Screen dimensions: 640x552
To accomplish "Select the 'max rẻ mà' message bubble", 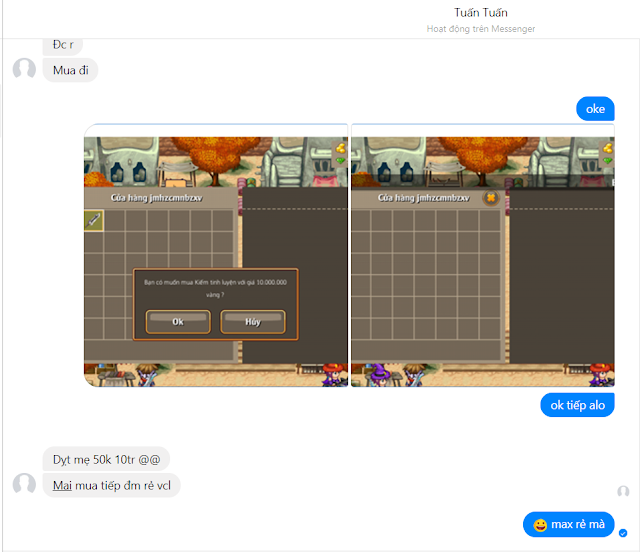I will [x=569, y=524].
